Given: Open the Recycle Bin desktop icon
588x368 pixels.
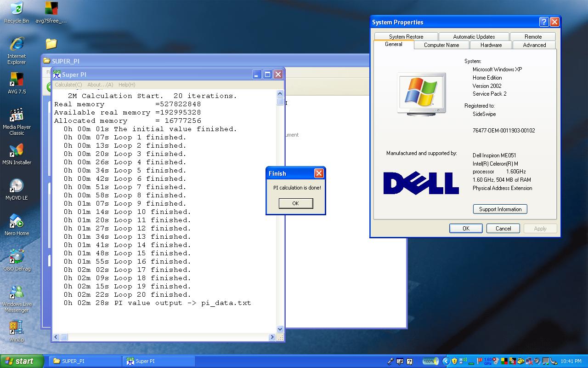Looking at the screenshot, I should pos(17,12).
